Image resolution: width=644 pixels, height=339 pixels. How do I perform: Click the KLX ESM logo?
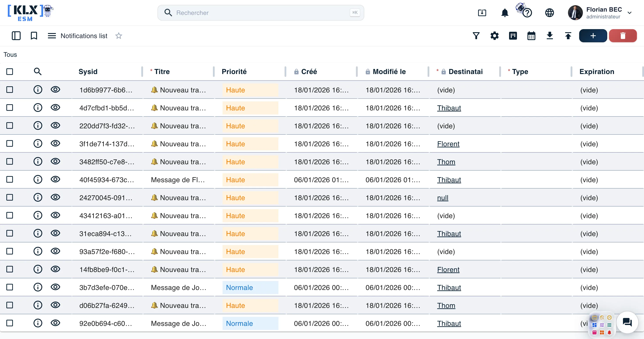coord(30,13)
